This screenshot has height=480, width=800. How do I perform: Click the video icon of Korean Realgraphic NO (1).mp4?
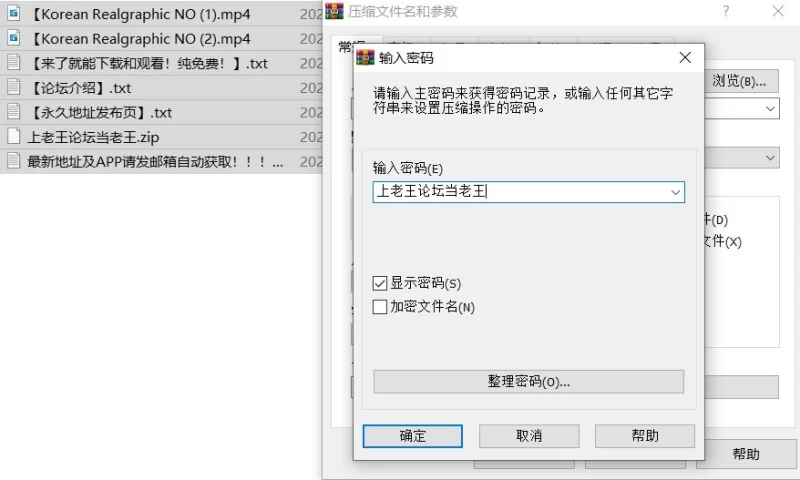pyautogui.click(x=14, y=13)
